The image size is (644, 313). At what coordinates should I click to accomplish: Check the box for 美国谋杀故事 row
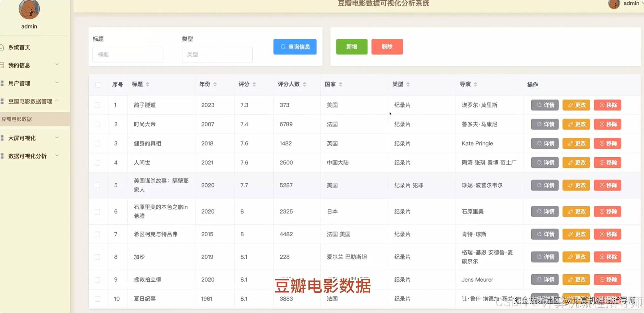[x=97, y=186]
